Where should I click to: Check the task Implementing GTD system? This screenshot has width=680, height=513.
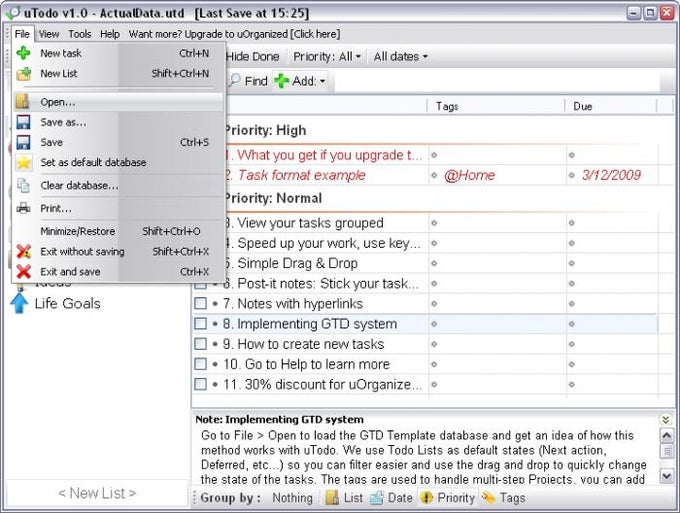point(200,323)
